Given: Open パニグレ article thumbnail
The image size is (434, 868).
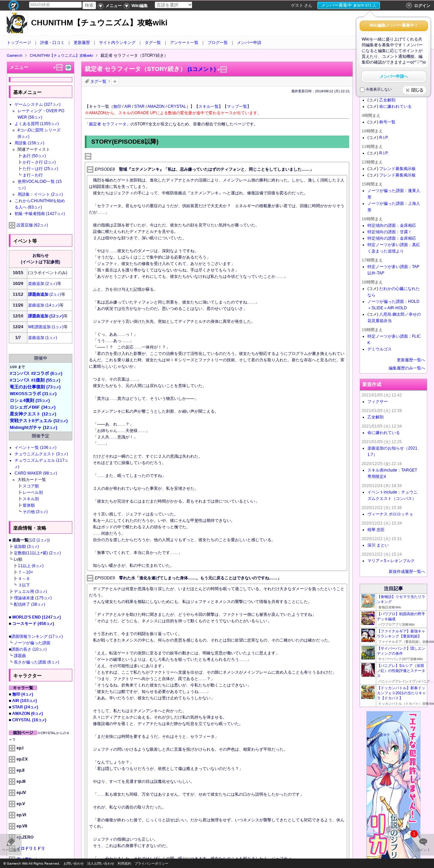Looking at the screenshot, I should [368, 670].
